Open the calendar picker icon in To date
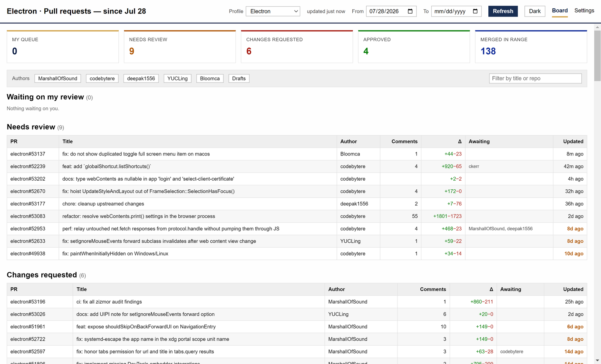 tap(475, 11)
